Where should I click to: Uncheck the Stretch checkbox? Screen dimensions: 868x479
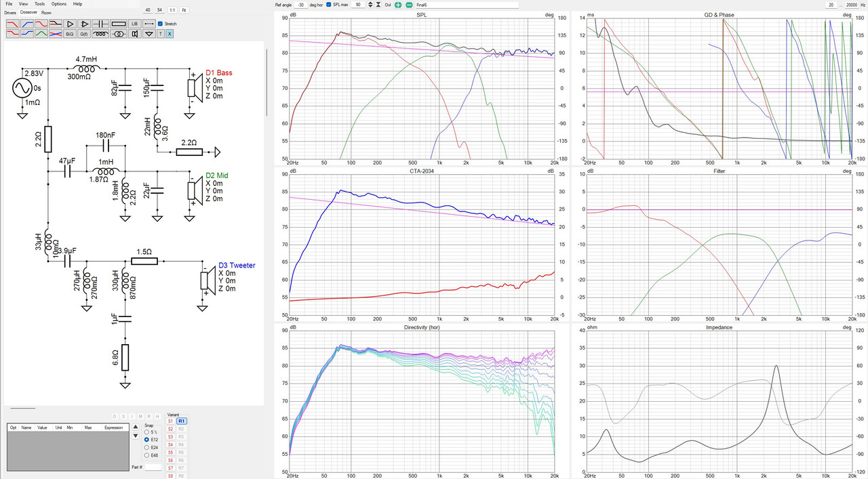tap(160, 24)
